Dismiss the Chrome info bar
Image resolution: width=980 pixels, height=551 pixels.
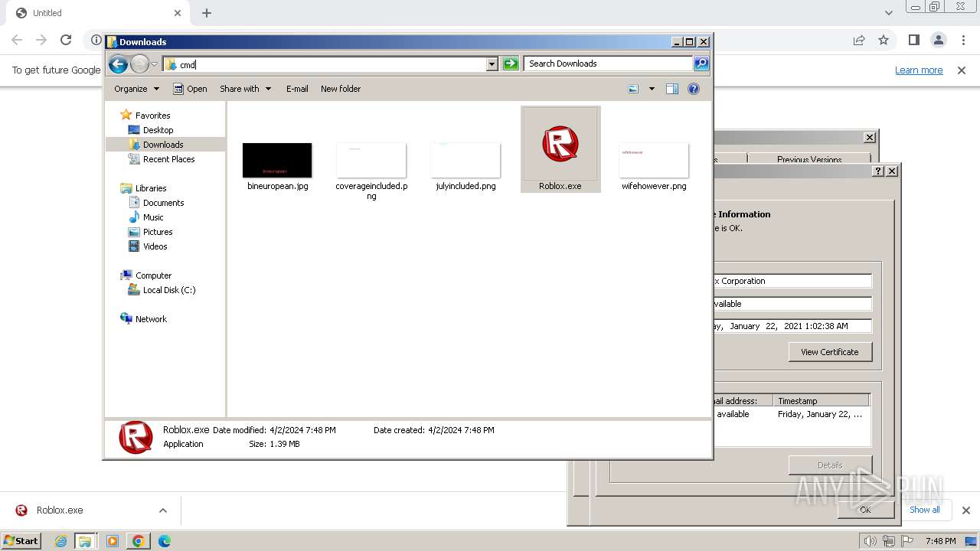[x=962, y=70]
